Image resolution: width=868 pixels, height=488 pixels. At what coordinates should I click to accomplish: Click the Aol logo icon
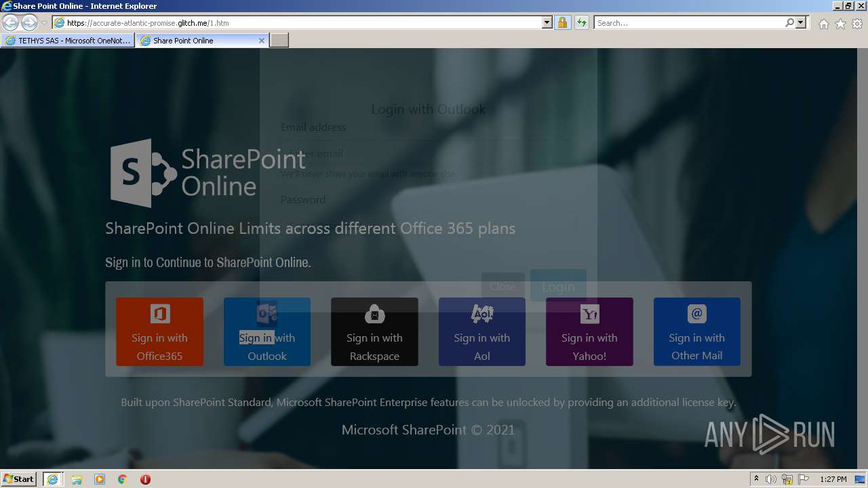click(x=482, y=314)
